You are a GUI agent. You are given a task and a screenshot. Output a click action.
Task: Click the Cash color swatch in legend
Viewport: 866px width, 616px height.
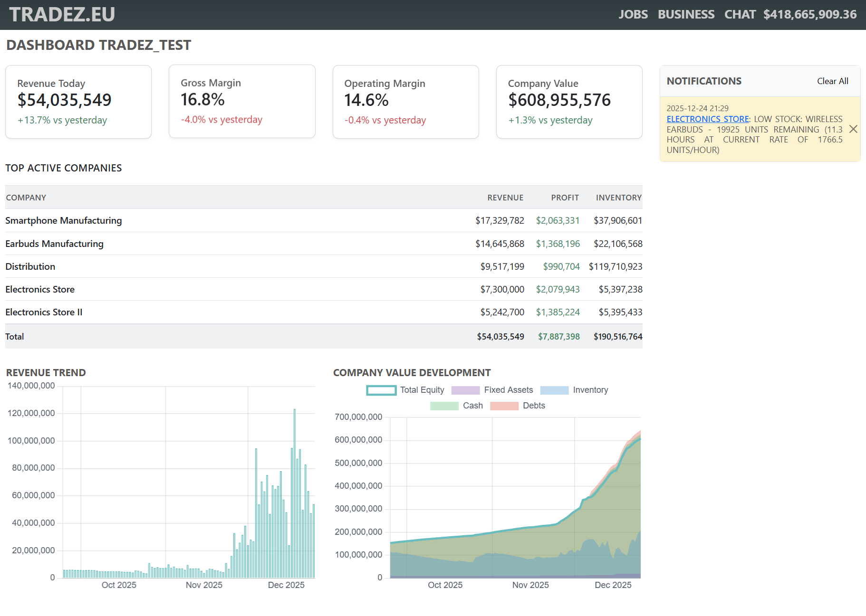[444, 406]
